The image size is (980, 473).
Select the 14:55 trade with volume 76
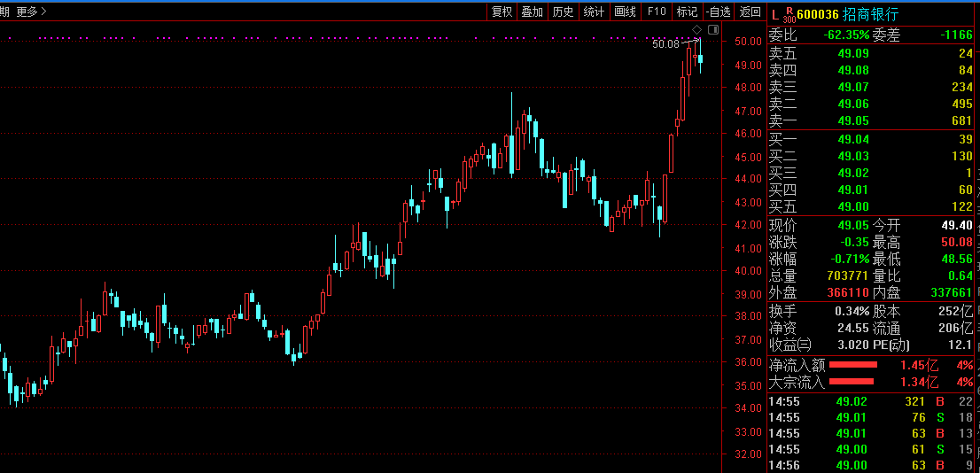tap(871, 417)
